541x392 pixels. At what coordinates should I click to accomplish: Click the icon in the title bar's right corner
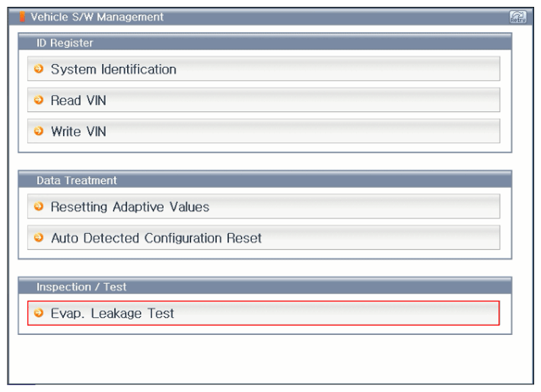pos(520,17)
